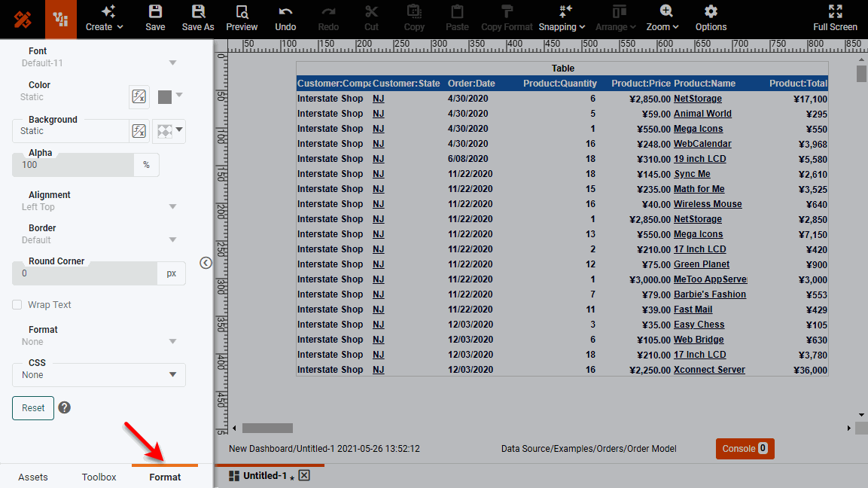Click the Undo icon
The image size is (868, 488).
(x=285, y=18)
